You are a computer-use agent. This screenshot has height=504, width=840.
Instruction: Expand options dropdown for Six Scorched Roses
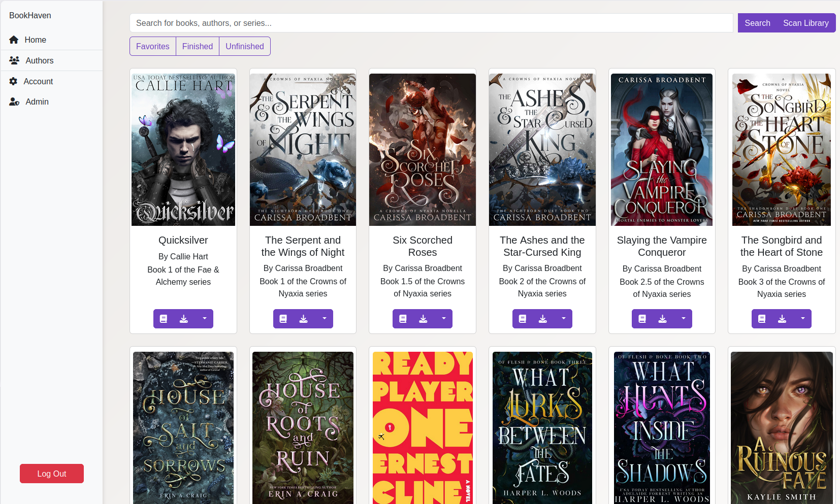[x=443, y=319]
